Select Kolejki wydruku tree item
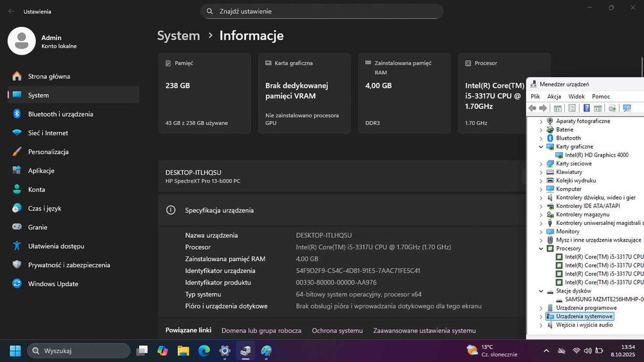 (x=575, y=180)
